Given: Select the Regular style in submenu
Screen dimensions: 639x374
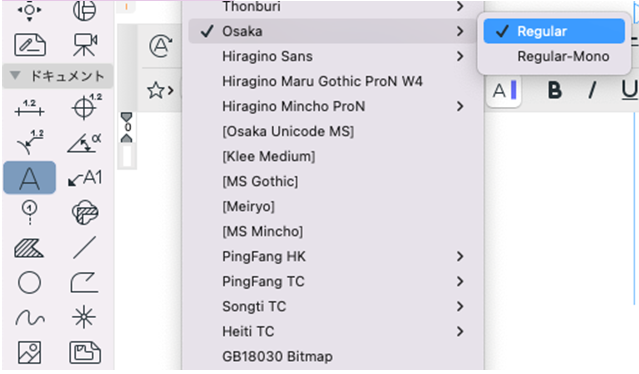Looking at the screenshot, I should (554, 31).
